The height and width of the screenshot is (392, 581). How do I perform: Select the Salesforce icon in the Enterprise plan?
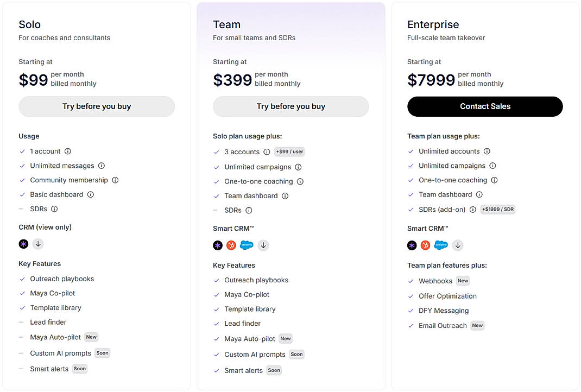click(x=441, y=245)
